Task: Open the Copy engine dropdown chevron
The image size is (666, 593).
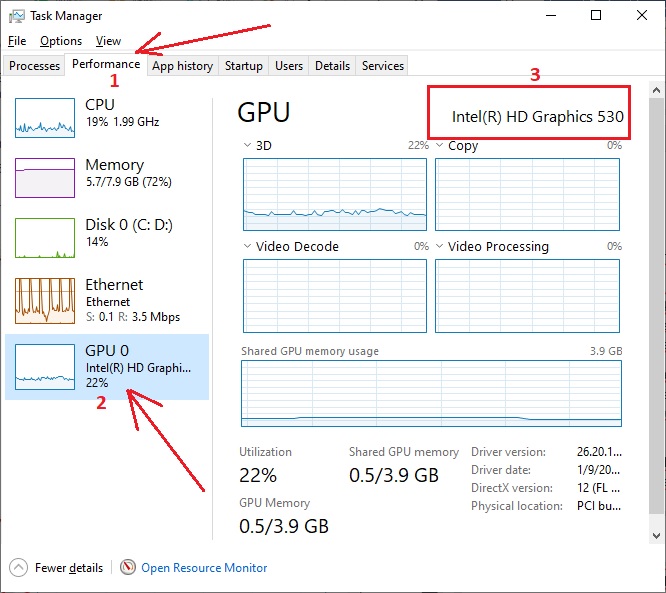Action: (440, 145)
